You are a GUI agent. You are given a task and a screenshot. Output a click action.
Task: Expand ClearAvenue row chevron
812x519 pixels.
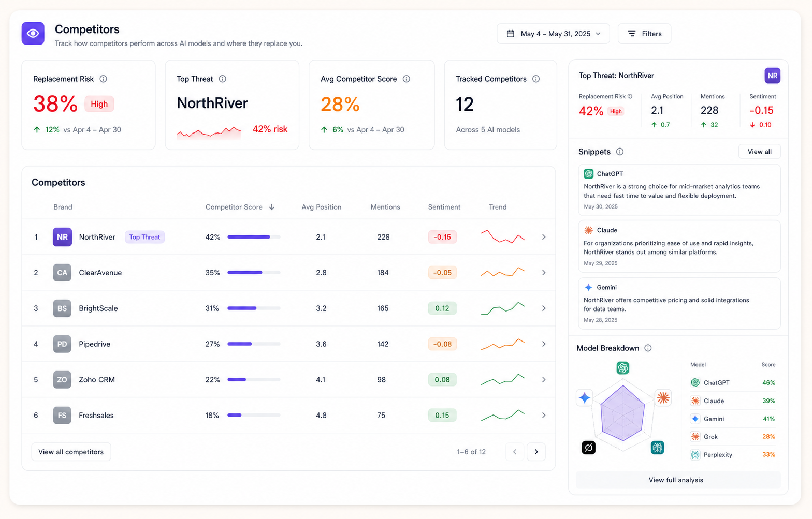544,273
